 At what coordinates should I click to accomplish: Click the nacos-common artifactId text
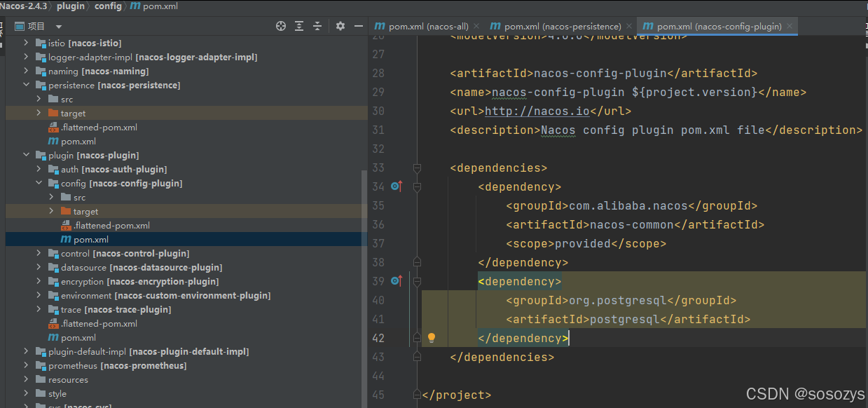632,224
